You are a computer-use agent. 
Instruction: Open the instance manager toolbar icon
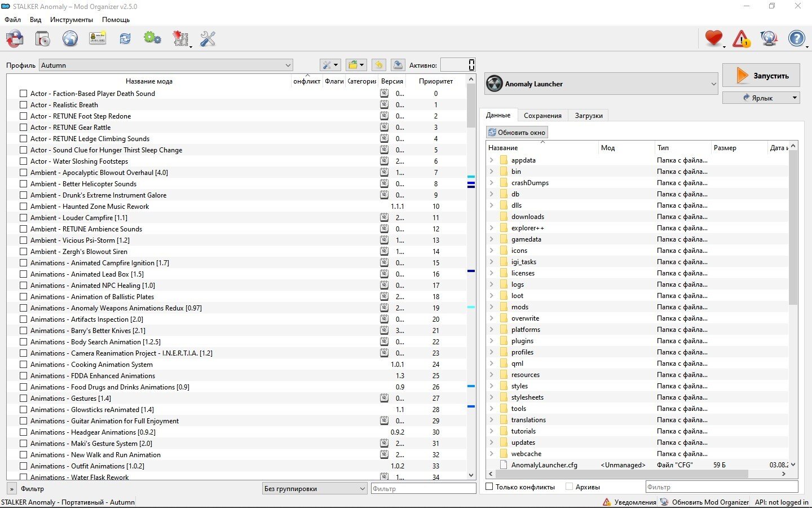click(x=15, y=38)
